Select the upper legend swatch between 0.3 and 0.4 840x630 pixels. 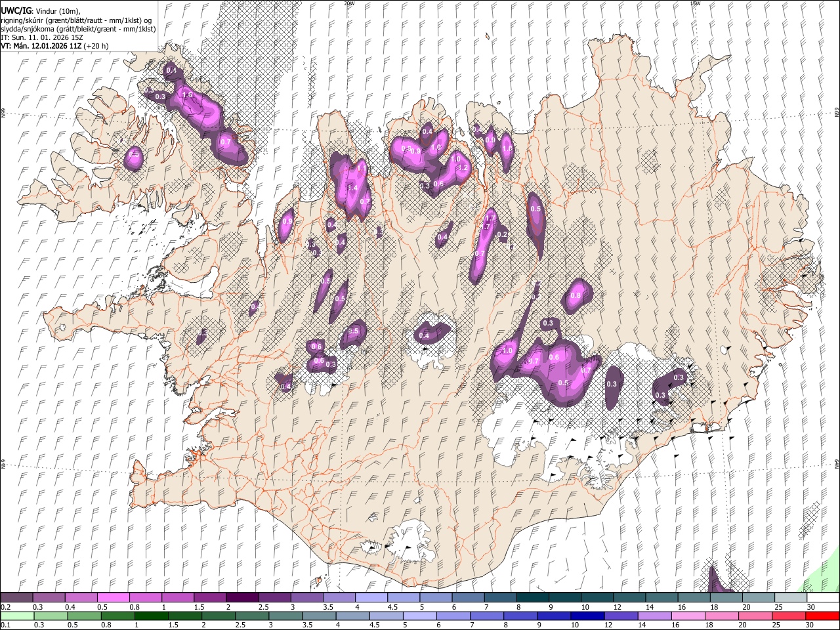point(49,598)
